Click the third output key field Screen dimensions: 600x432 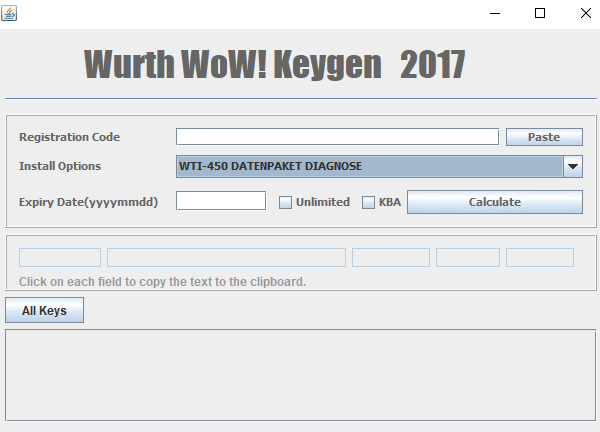pyautogui.click(x=391, y=258)
